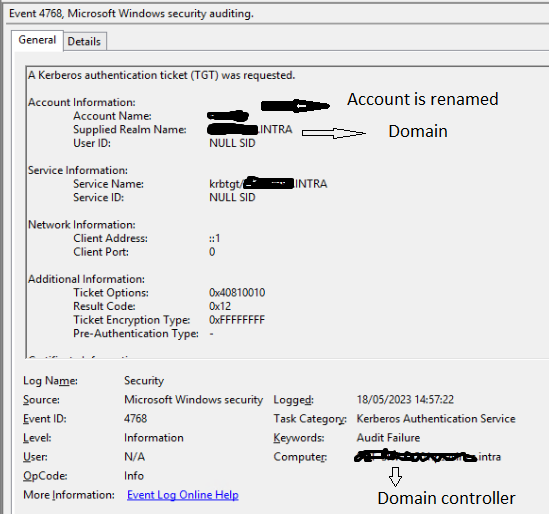The width and height of the screenshot is (549, 514).
Task: Switch to the Details tab
Action: (84, 41)
